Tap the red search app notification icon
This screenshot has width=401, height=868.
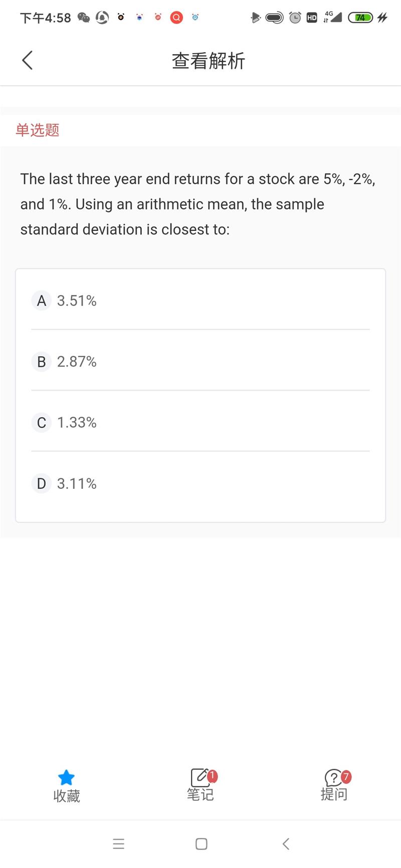point(176,18)
